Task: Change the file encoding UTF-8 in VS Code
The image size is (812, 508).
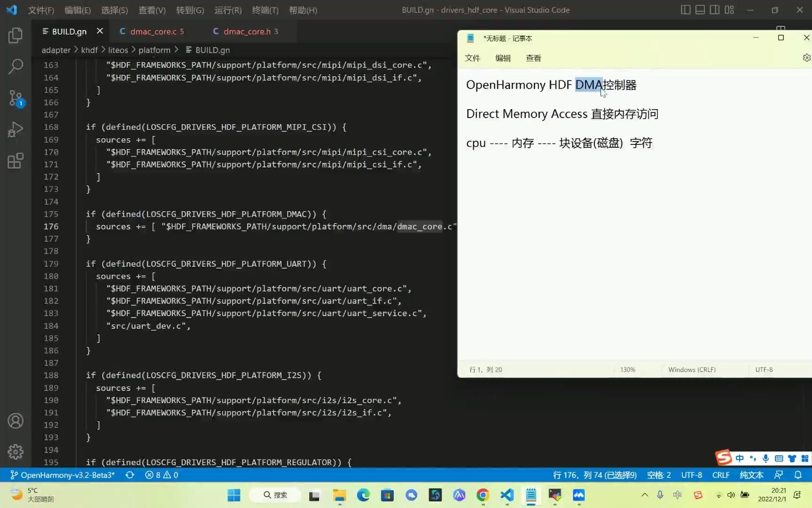Action: click(x=692, y=475)
